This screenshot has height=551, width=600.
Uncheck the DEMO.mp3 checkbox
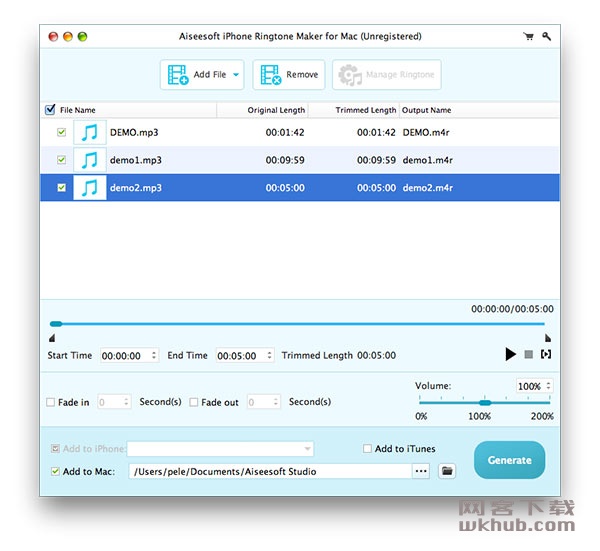[x=61, y=132]
